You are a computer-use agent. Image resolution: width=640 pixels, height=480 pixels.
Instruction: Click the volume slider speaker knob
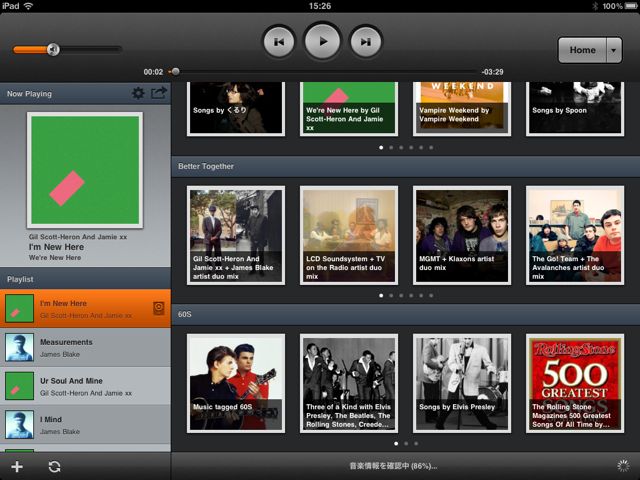click(53, 49)
